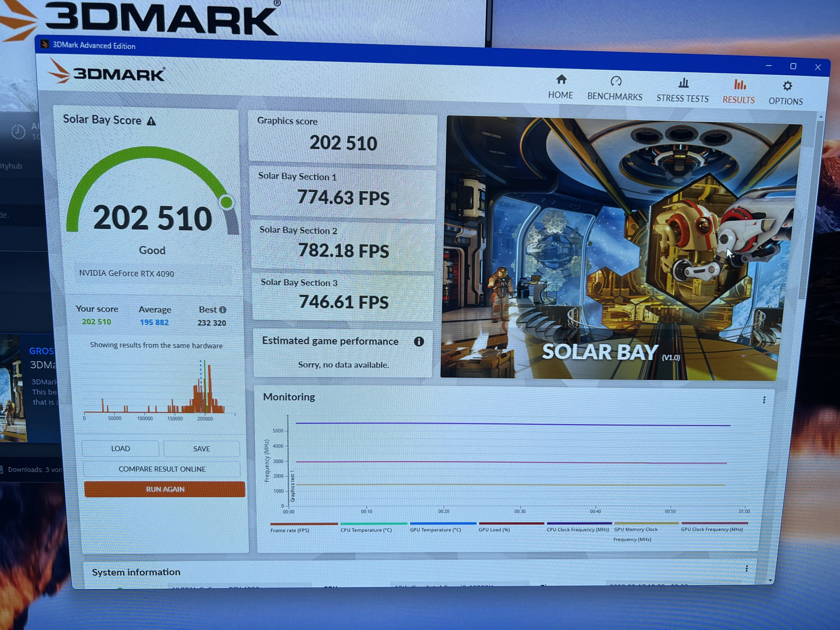Click info icon next to Best score
Image resolution: width=840 pixels, height=630 pixels.
pos(223,310)
